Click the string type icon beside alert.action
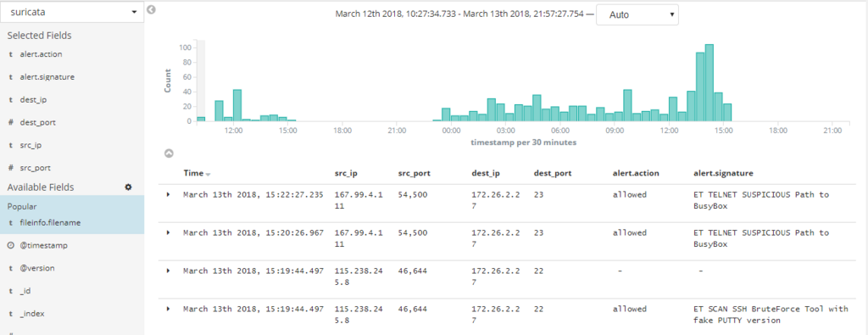The height and width of the screenshot is (335, 868). tap(10, 55)
